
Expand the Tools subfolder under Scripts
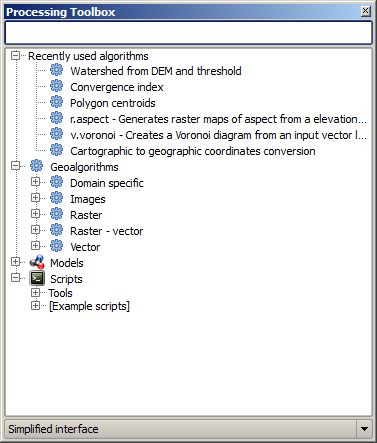35,293
